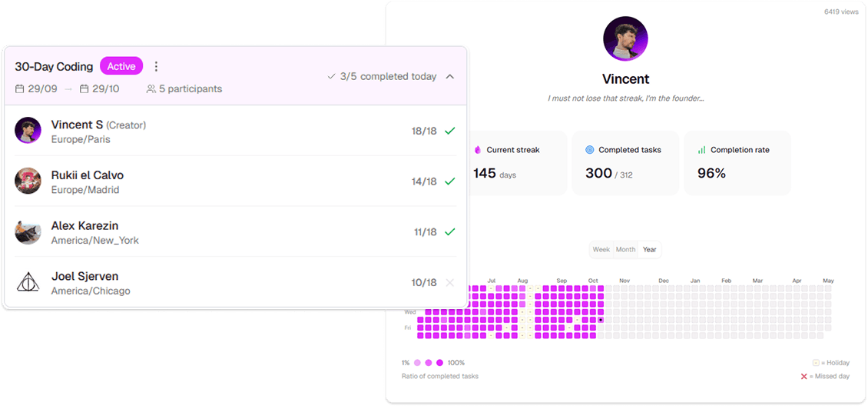Switch heatmap to Month view
This screenshot has width=868, height=406.
point(625,250)
